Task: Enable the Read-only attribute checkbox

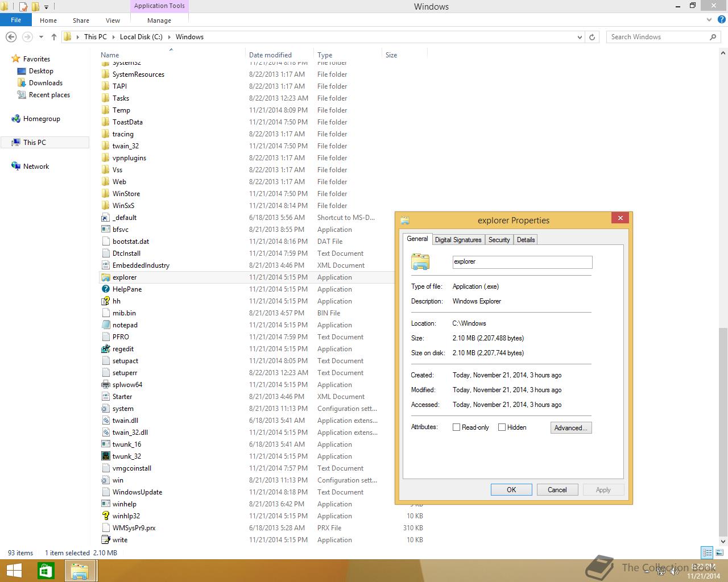Action: coord(456,427)
